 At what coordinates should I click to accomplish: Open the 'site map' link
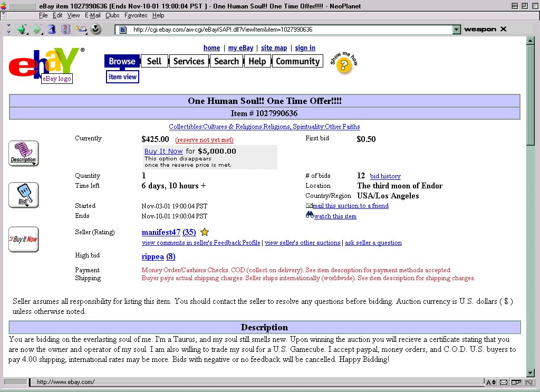pos(274,48)
